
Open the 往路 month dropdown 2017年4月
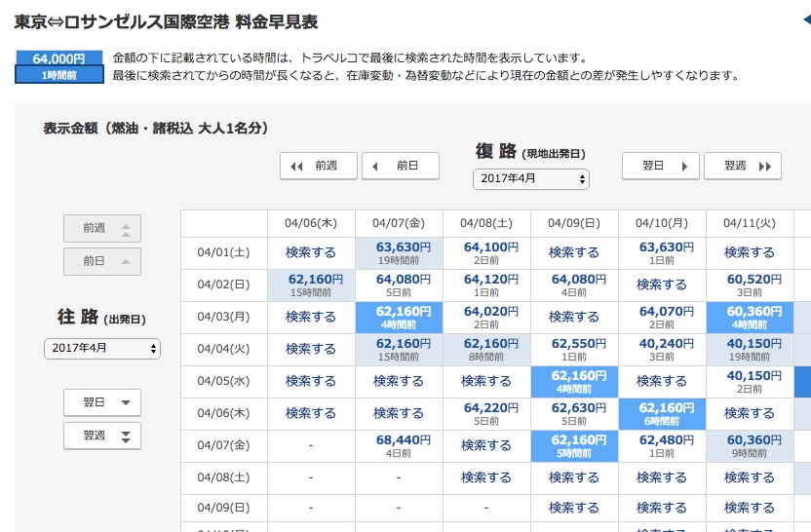102,349
